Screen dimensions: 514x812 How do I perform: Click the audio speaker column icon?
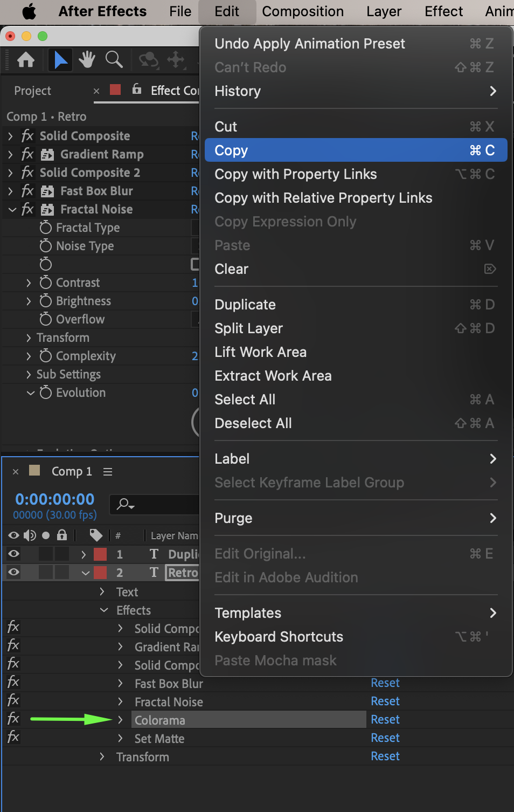[x=30, y=535]
